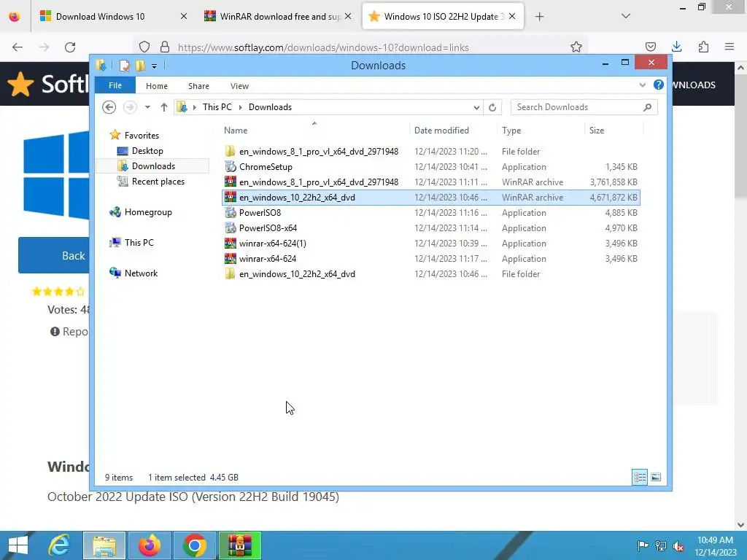This screenshot has height=560, width=747.
Task: Switch to WinRAR download browser tab
Action: click(x=279, y=17)
